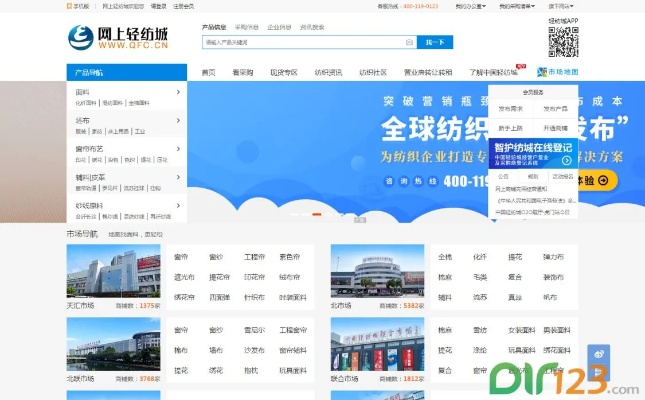The height and width of the screenshot is (400, 645).
Task: Select the 产品信息 search tab
Action: click(214, 27)
